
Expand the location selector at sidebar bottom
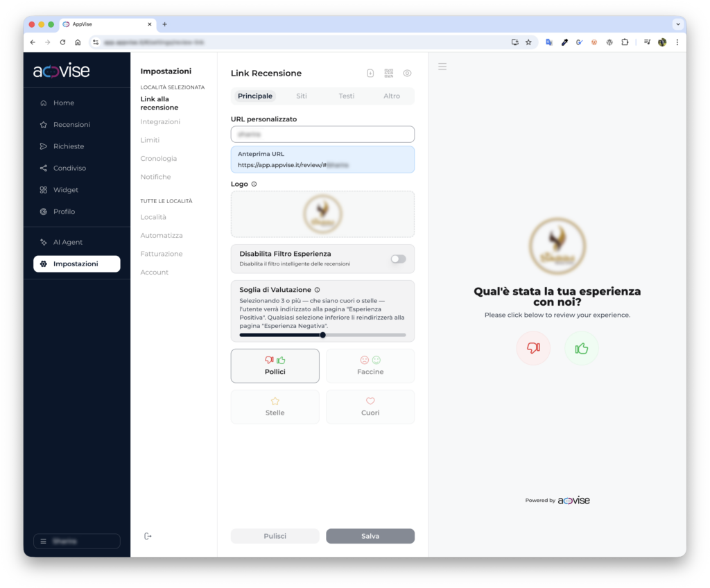tap(76, 541)
